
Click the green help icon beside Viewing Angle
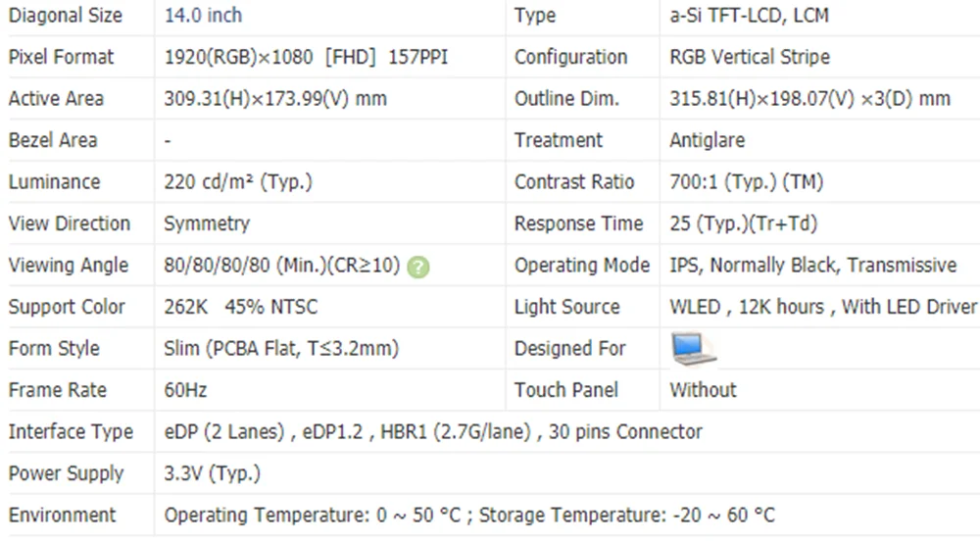coord(418,267)
